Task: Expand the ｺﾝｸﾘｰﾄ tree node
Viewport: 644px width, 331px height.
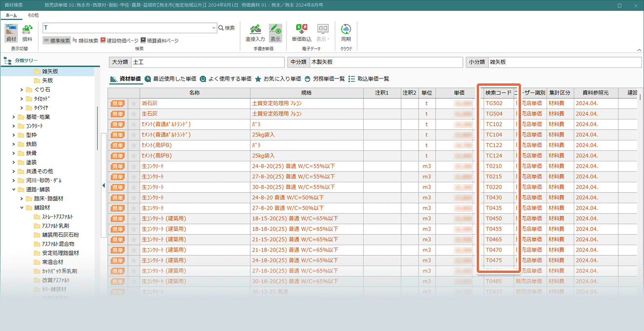Action: point(14,126)
